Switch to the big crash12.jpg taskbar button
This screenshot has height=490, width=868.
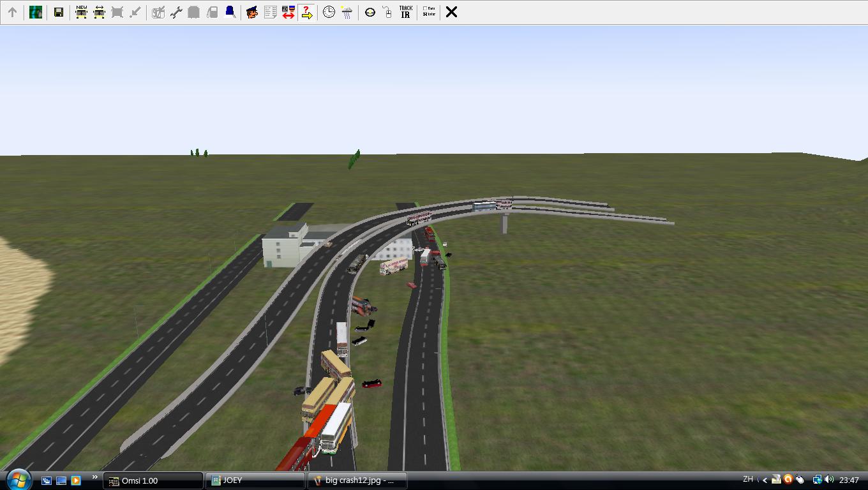357,480
